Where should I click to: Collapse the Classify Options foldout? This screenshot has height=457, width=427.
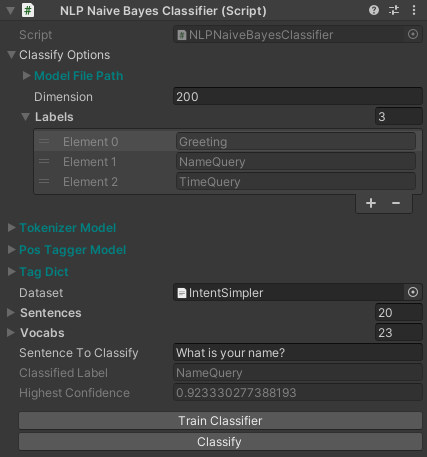[x=12, y=55]
